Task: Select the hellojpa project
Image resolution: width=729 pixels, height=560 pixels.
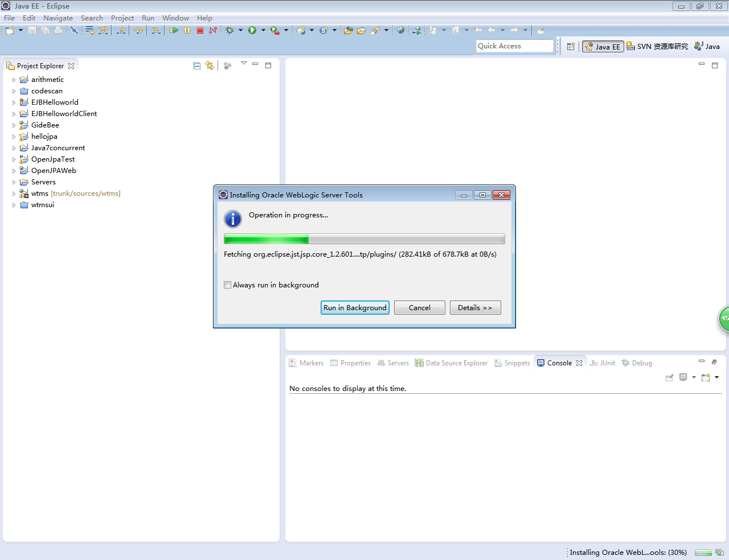Action: pyautogui.click(x=44, y=137)
